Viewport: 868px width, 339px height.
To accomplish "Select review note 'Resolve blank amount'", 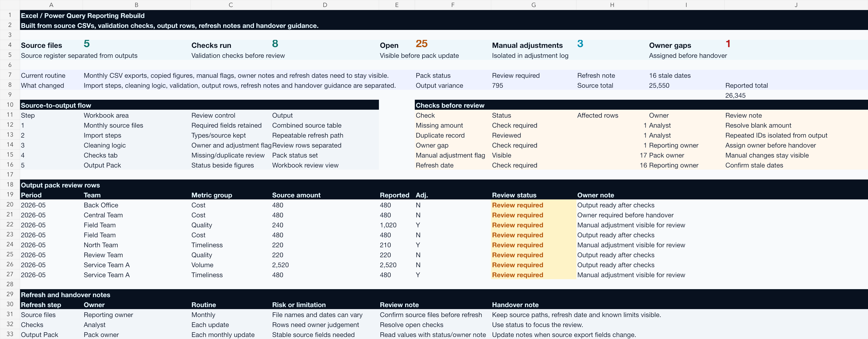I will click(x=758, y=125).
